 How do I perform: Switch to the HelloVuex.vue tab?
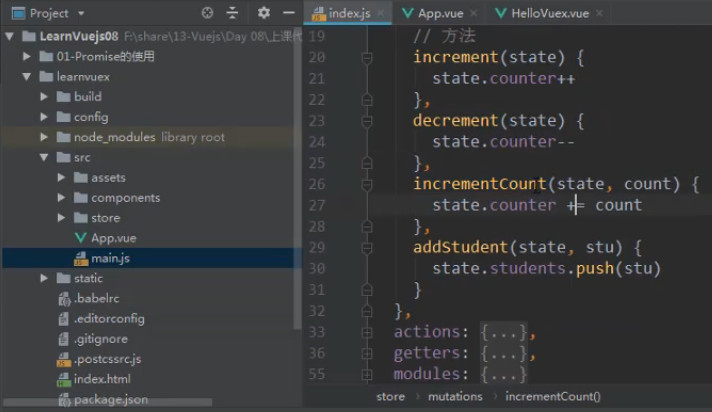pyautogui.click(x=550, y=13)
